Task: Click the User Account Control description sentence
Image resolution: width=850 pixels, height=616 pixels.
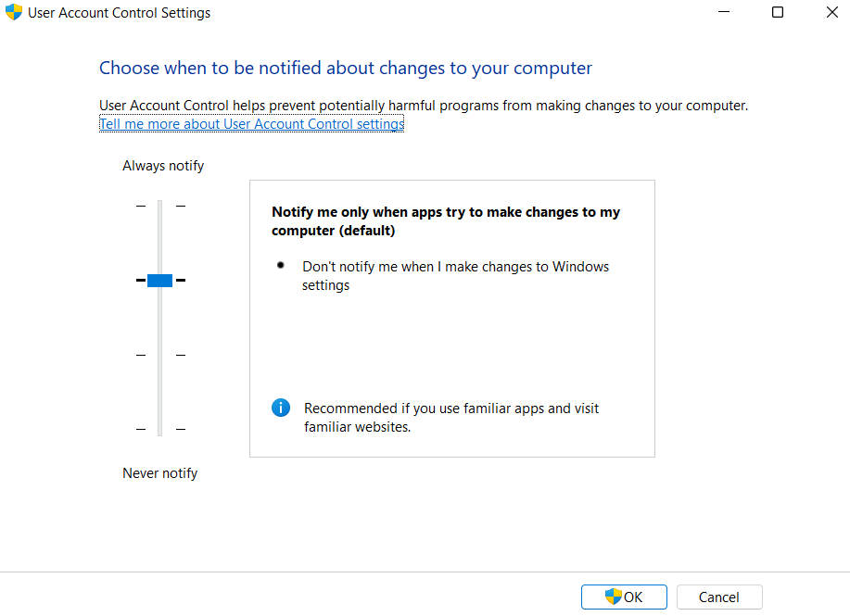Action: pos(424,105)
